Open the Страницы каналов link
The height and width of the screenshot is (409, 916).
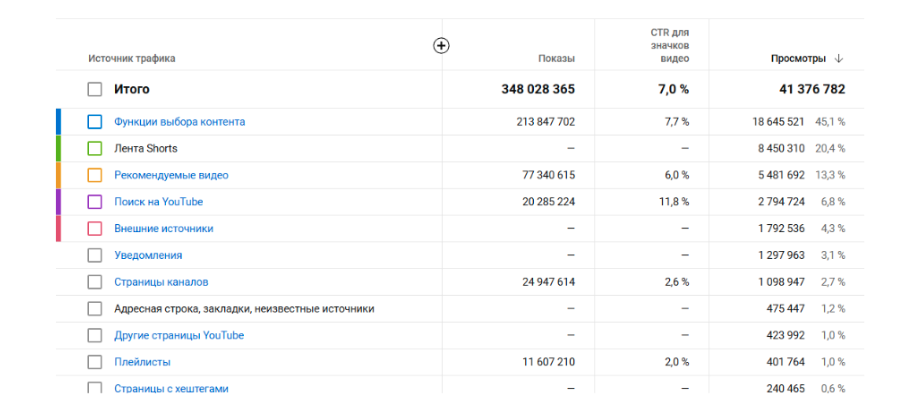coord(161,282)
